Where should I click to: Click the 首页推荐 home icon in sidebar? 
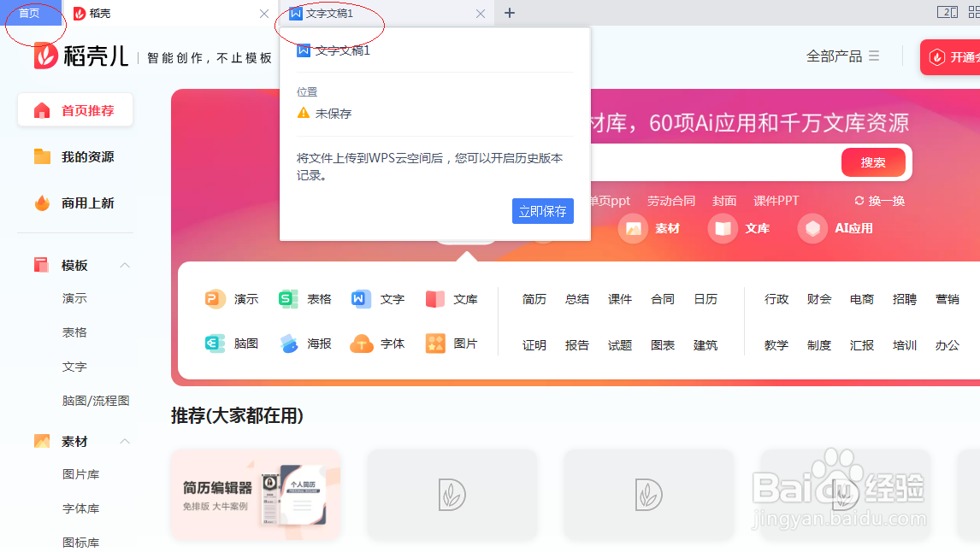point(42,110)
